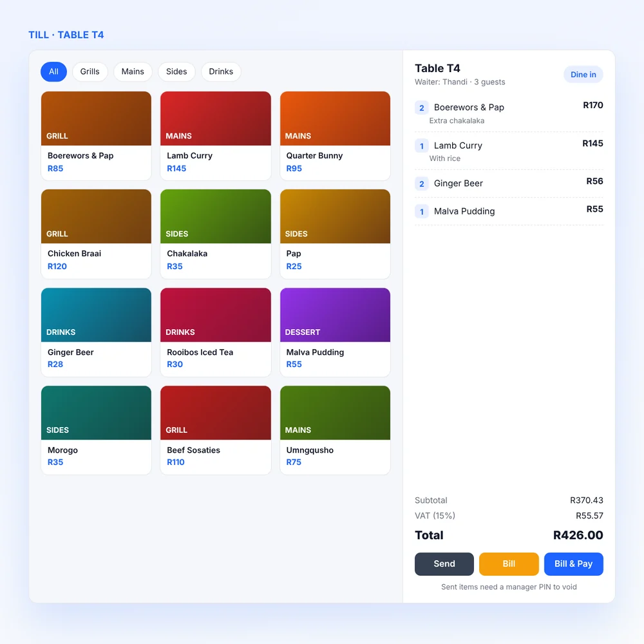Send the order to kitchen
644x644 pixels.
click(444, 563)
